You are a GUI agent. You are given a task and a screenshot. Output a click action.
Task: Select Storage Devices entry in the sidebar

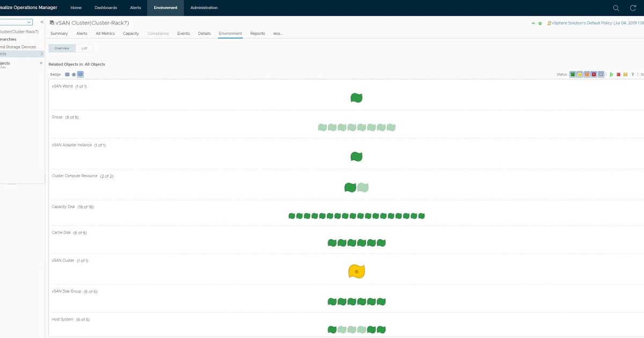(x=18, y=47)
